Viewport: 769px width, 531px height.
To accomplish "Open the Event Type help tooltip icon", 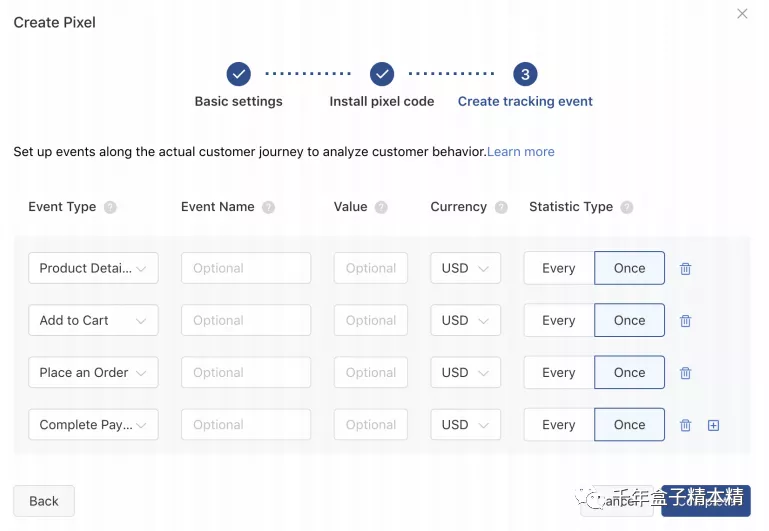I will [110, 207].
